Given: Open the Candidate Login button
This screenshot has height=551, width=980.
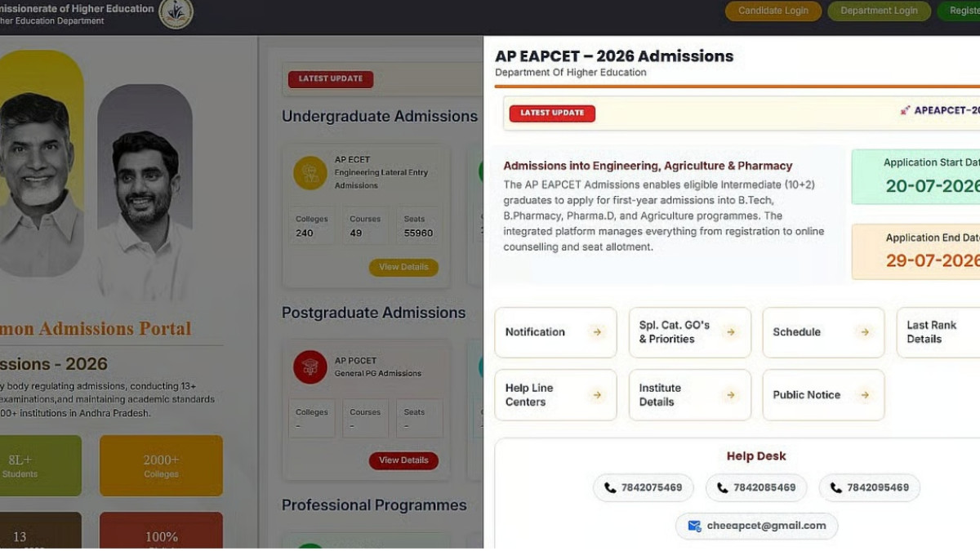Looking at the screenshot, I should 773,11.
